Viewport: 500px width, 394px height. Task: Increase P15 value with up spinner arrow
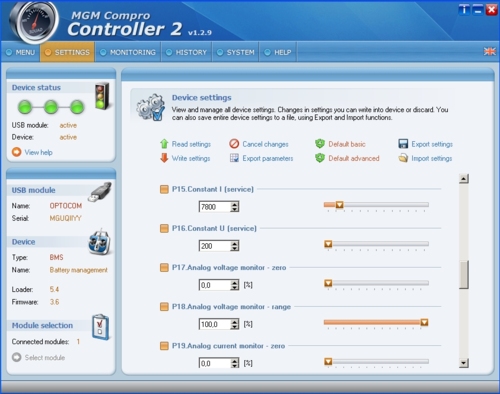(235, 204)
